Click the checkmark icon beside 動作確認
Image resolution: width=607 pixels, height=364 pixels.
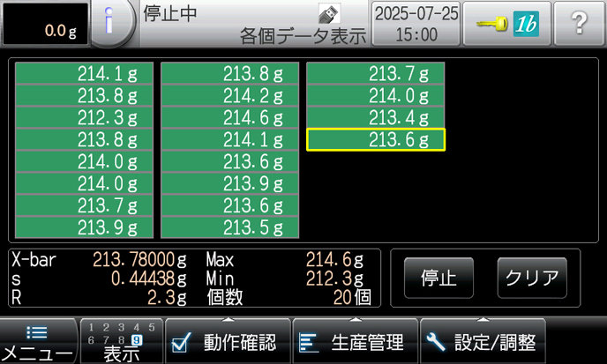[182, 342]
